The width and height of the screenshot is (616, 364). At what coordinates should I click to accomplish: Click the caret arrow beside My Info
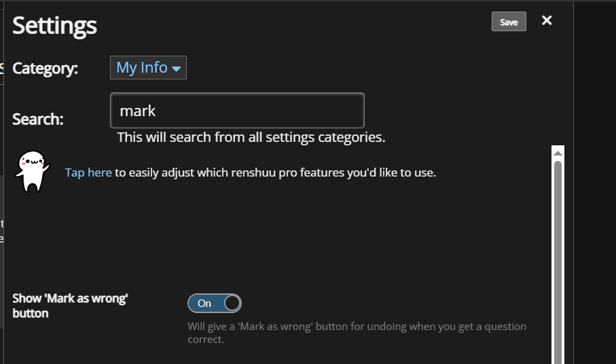(x=177, y=69)
